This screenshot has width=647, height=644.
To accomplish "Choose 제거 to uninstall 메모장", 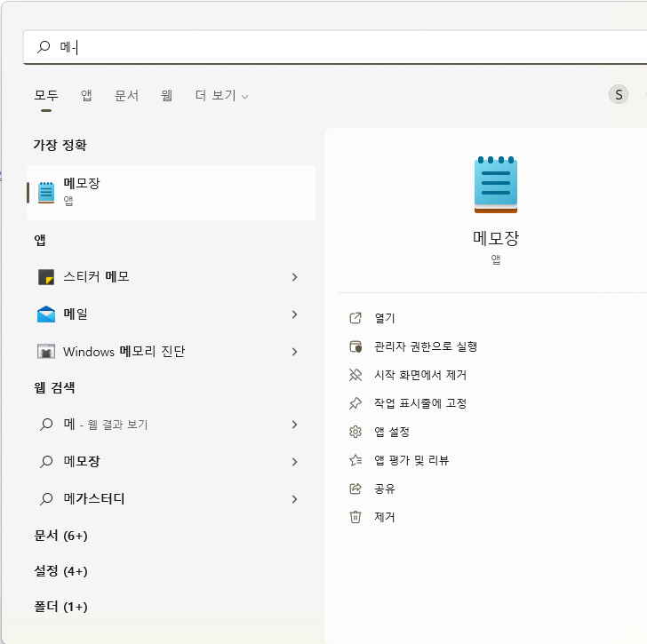I will pos(385,517).
